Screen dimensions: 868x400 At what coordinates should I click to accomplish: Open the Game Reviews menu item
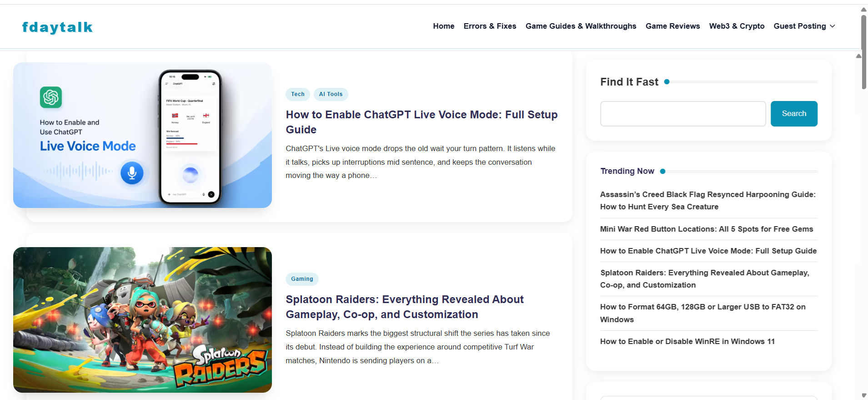coord(672,26)
